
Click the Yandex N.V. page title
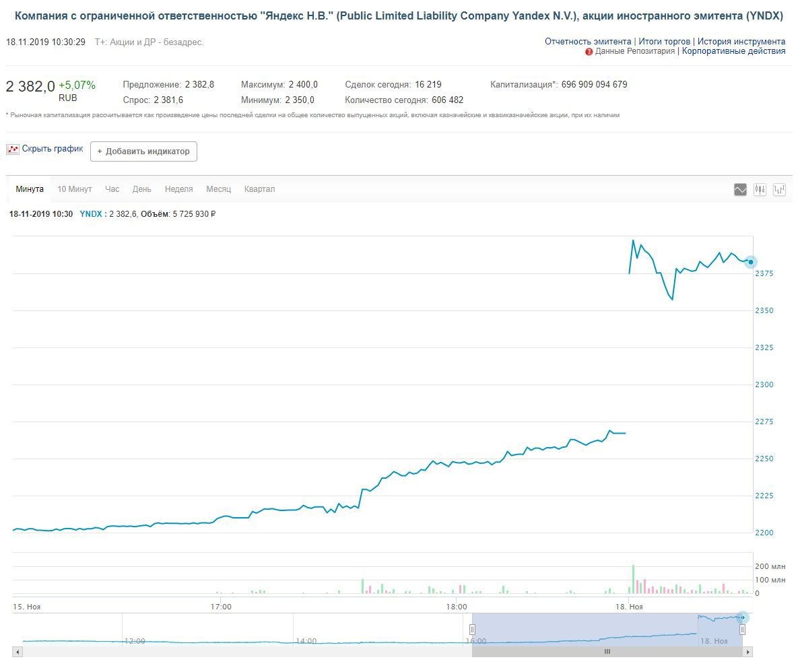399,15
